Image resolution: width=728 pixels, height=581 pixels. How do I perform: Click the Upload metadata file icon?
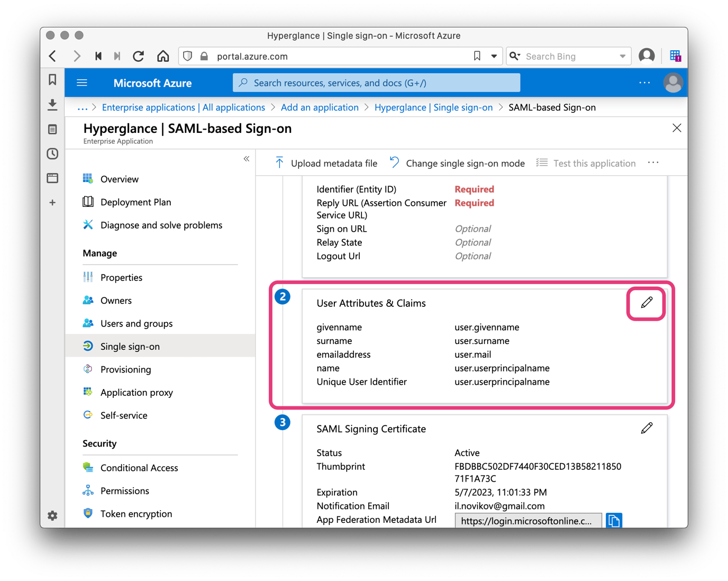[279, 163]
